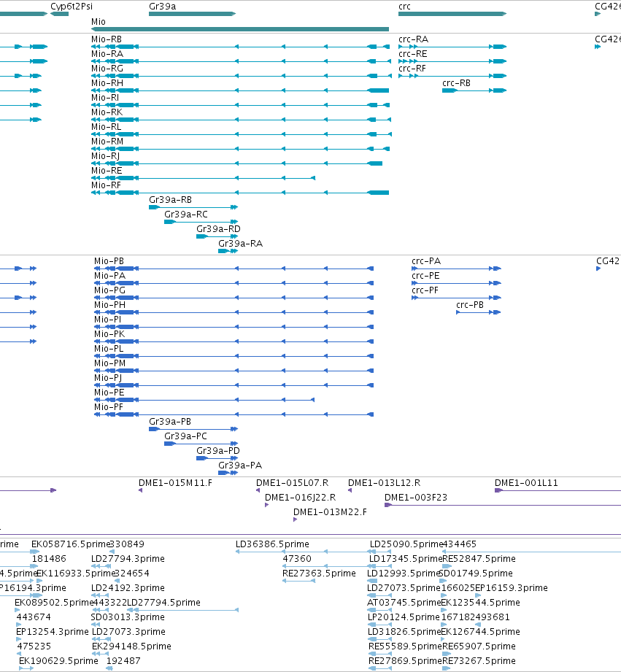Screen dimensions: 621x672
Task: Click protein label Mio-PF
Action: tap(109, 406)
